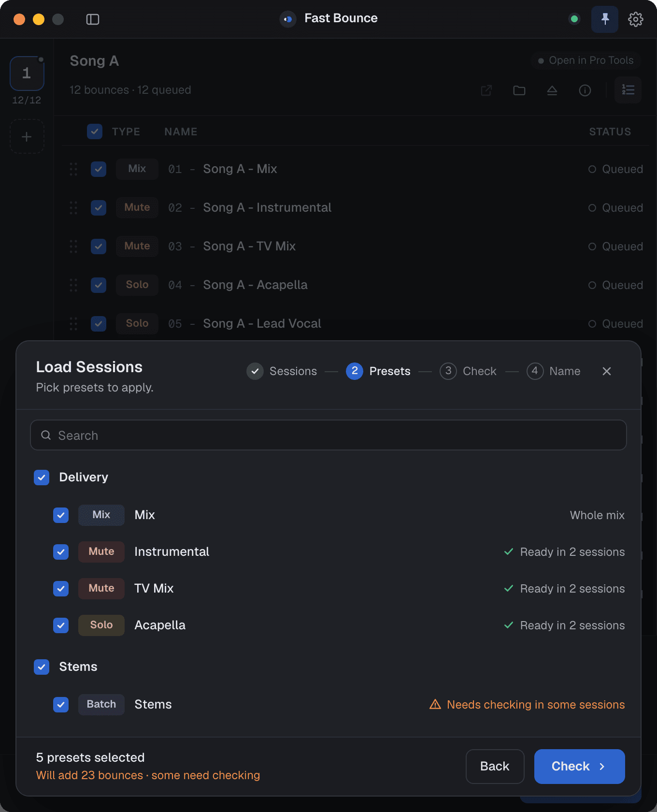Click drag handle of Lead Vocal row

point(73,324)
